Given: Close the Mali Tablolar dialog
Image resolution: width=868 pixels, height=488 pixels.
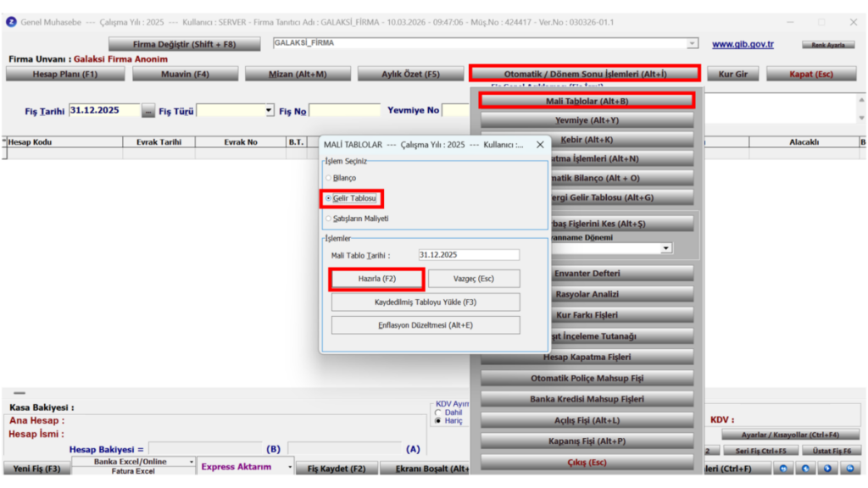Looking at the screenshot, I should point(540,144).
